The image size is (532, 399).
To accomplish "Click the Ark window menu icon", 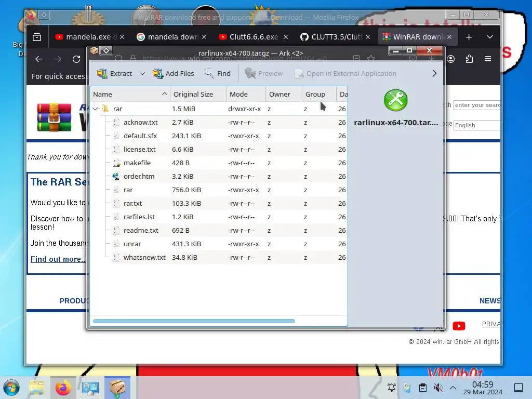I will tap(94, 51).
